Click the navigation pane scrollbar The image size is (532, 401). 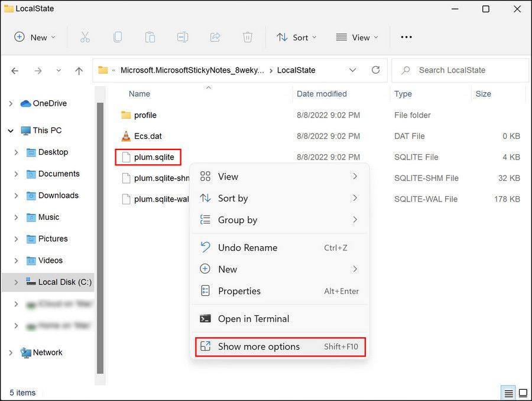pyautogui.click(x=100, y=238)
